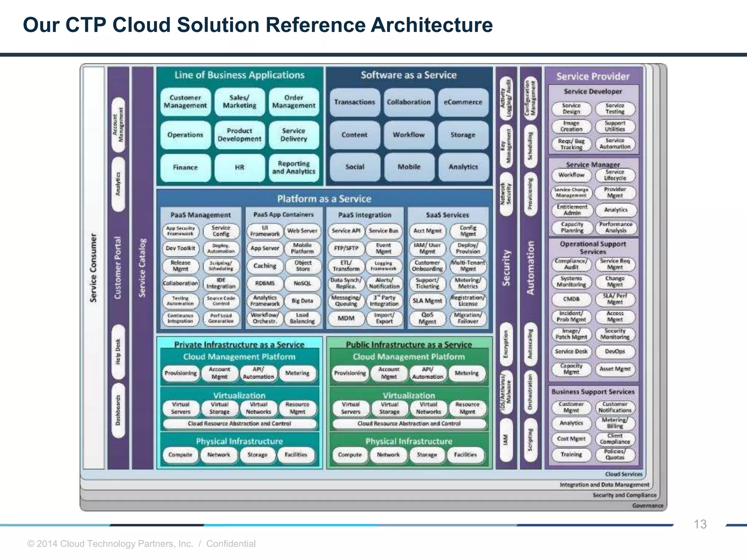Click the Encryption security pill
Image resolution: width=747 pixels, height=560 pixels.
pos(506,344)
